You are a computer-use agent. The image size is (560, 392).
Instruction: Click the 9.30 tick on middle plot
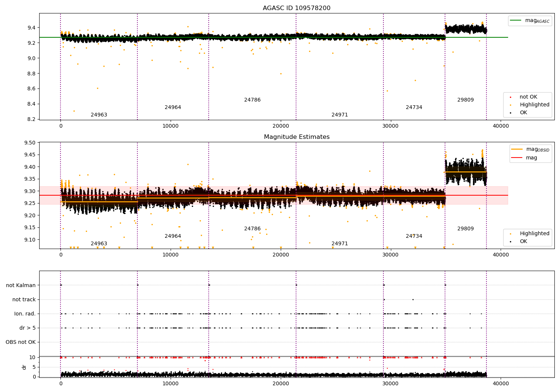(30, 192)
